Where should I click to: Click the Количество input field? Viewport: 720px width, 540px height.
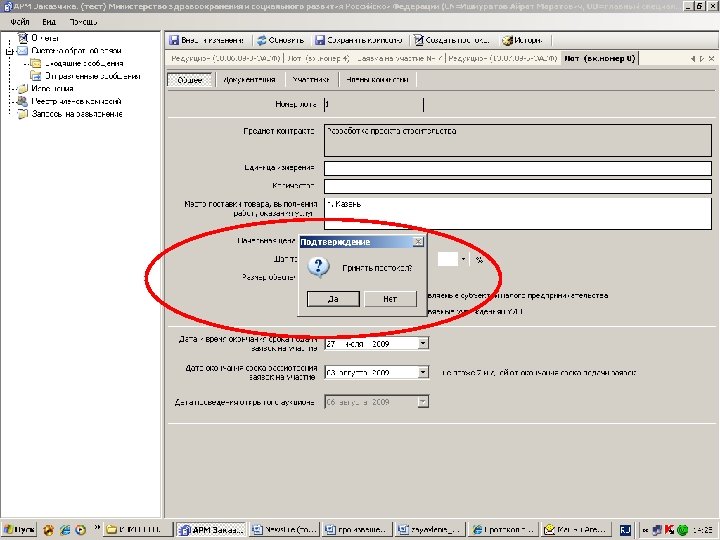click(x=518, y=186)
